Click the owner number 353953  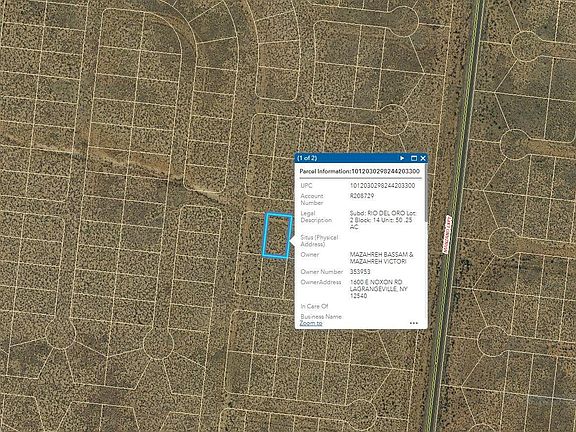pos(360,272)
